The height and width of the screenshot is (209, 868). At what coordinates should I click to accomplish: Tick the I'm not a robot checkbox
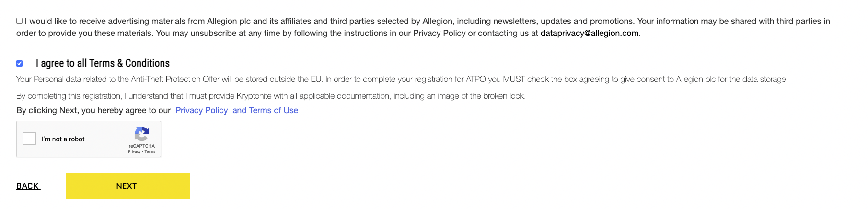click(x=29, y=139)
